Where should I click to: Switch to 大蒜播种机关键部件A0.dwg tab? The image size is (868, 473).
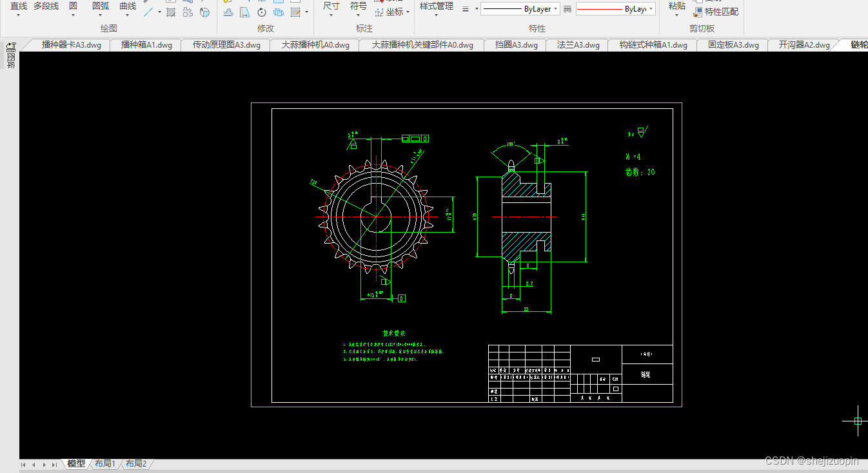pos(422,45)
